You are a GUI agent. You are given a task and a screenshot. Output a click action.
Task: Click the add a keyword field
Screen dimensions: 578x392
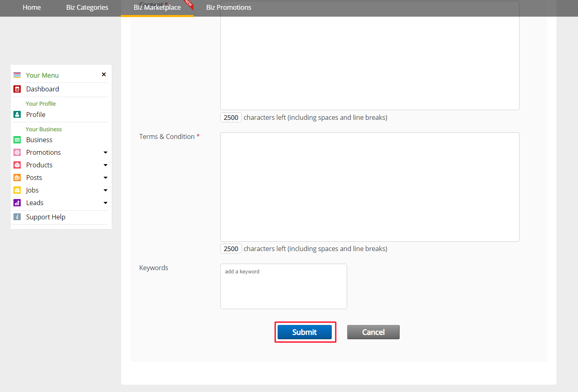[x=283, y=286]
